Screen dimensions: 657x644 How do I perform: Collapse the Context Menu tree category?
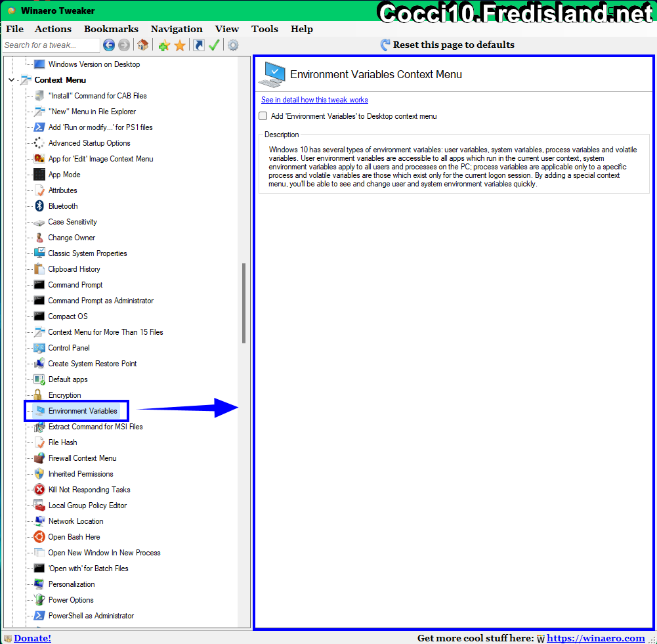click(x=11, y=79)
